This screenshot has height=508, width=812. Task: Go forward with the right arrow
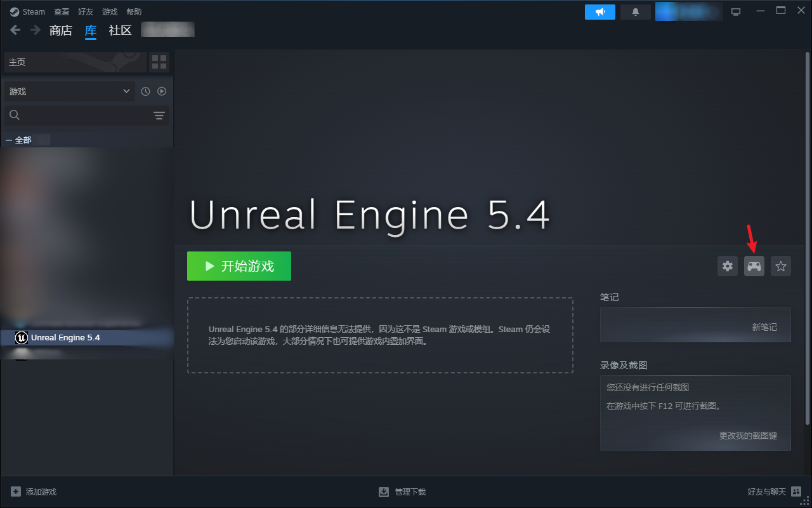pyautogui.click(x=36, y=30)
